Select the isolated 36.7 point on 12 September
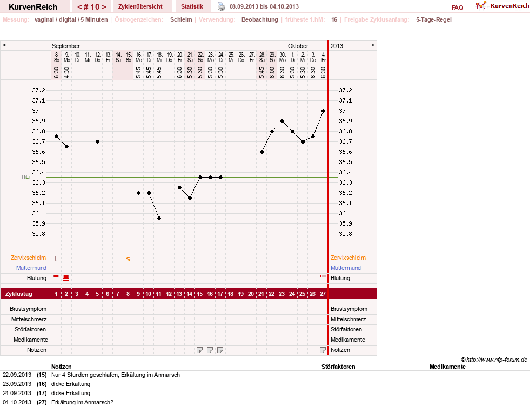Viewport: 530px width, 420px height. click(x=97, y=142)
